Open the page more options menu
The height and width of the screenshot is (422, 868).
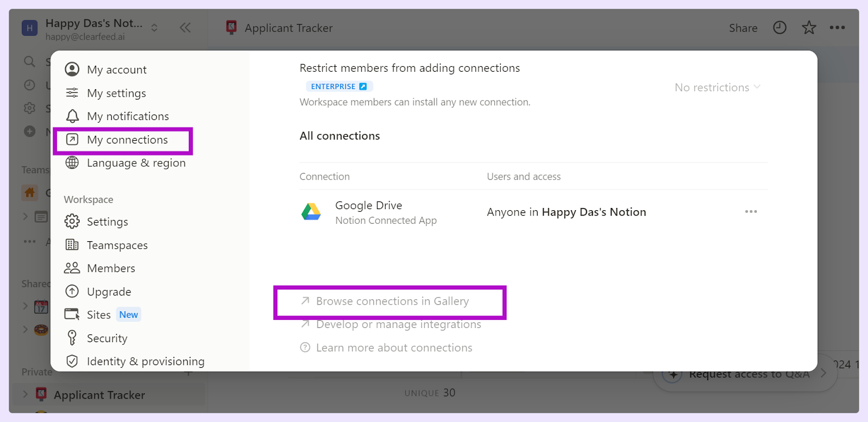(837, 28)
